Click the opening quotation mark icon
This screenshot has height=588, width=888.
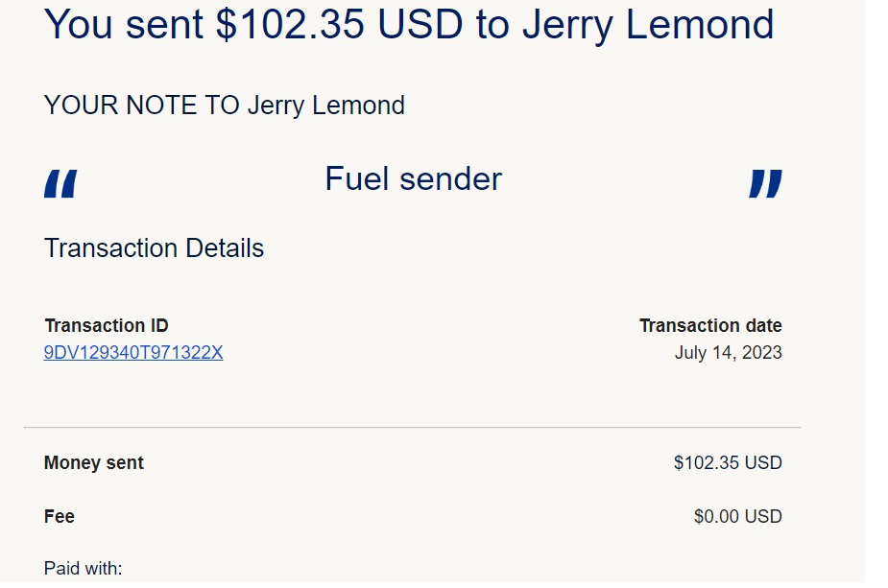60,183
